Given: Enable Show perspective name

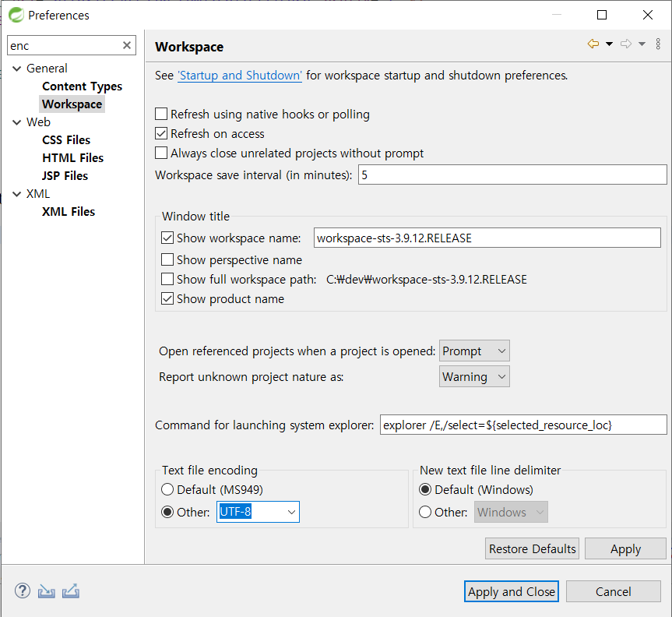Looking at the screenshot, I should [x=167, y=260].
